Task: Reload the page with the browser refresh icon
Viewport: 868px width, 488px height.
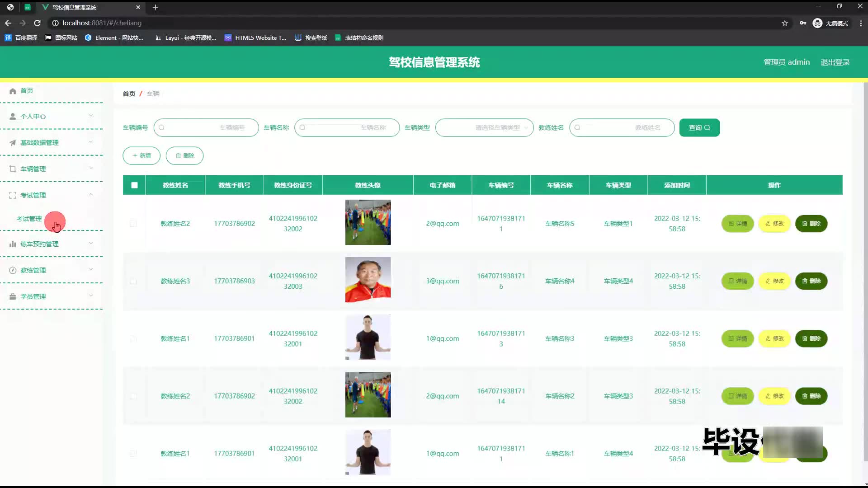Action: [x=38, y=23]
